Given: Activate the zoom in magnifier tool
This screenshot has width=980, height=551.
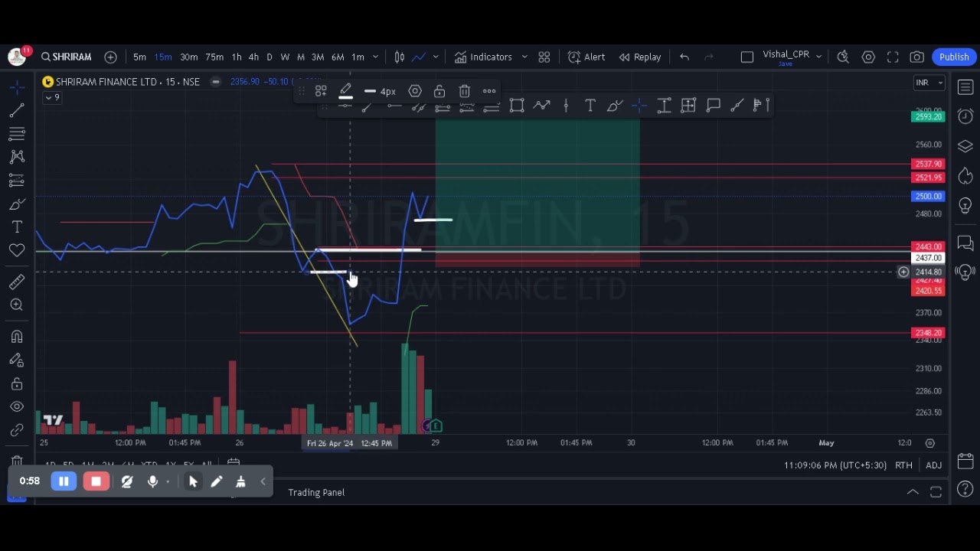Looking at the screenshot, I should [17, 305].
